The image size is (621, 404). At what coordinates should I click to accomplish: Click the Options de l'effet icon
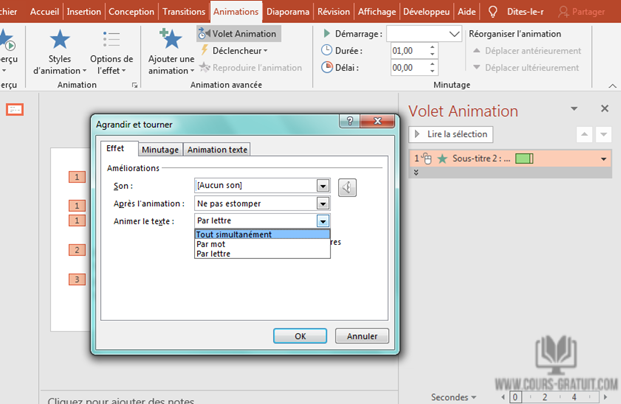(x=111, y=41)
